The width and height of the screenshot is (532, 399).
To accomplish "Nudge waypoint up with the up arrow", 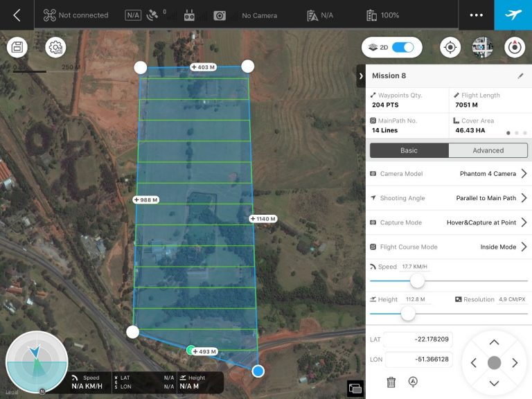I will [494, 342].
